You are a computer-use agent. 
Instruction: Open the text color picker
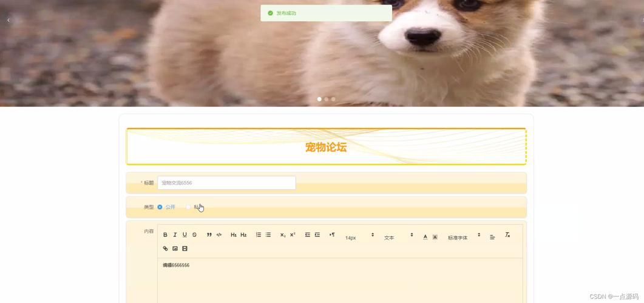pos(425,237)
